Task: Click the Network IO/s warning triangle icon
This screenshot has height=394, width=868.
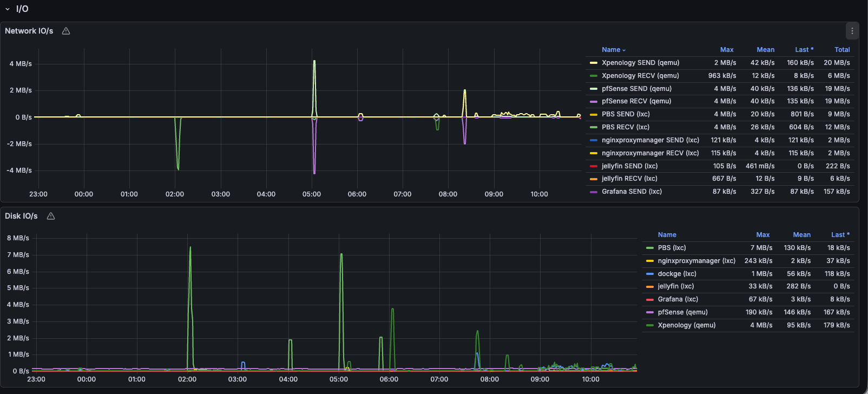Action: 66,31
